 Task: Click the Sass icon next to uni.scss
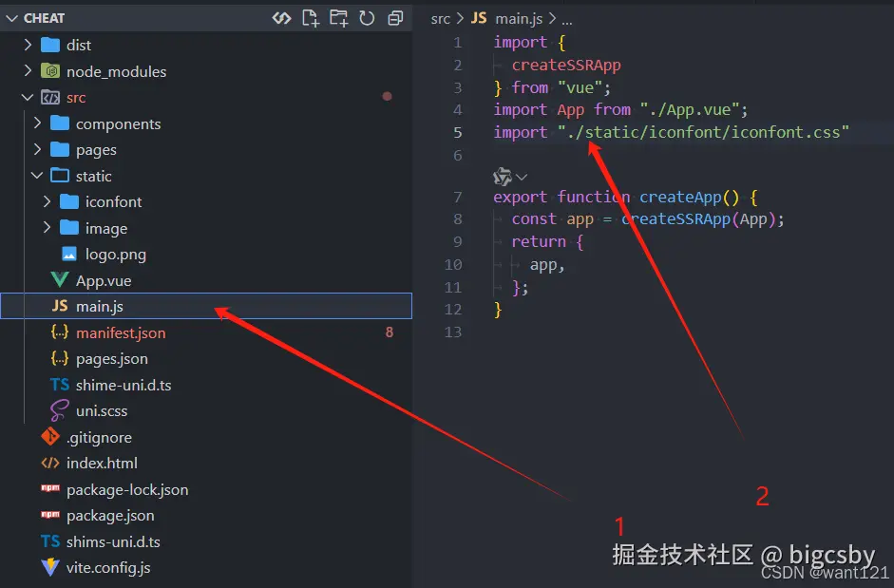57,410
